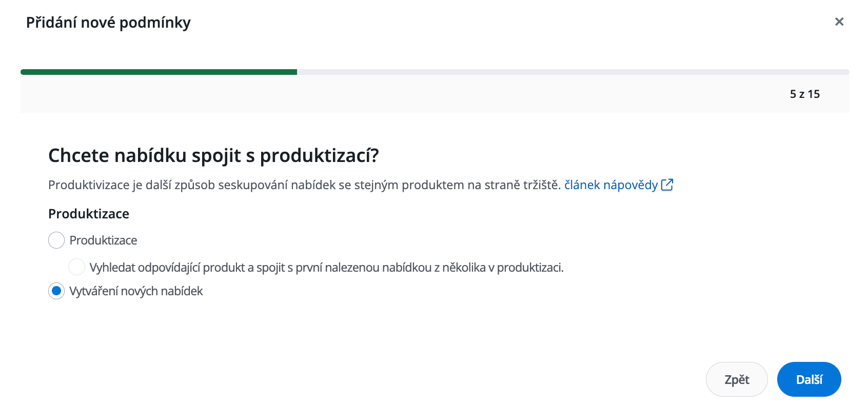
Task: Close the Přidání nové podmínky dialog
Action: [x=839, y=22]
